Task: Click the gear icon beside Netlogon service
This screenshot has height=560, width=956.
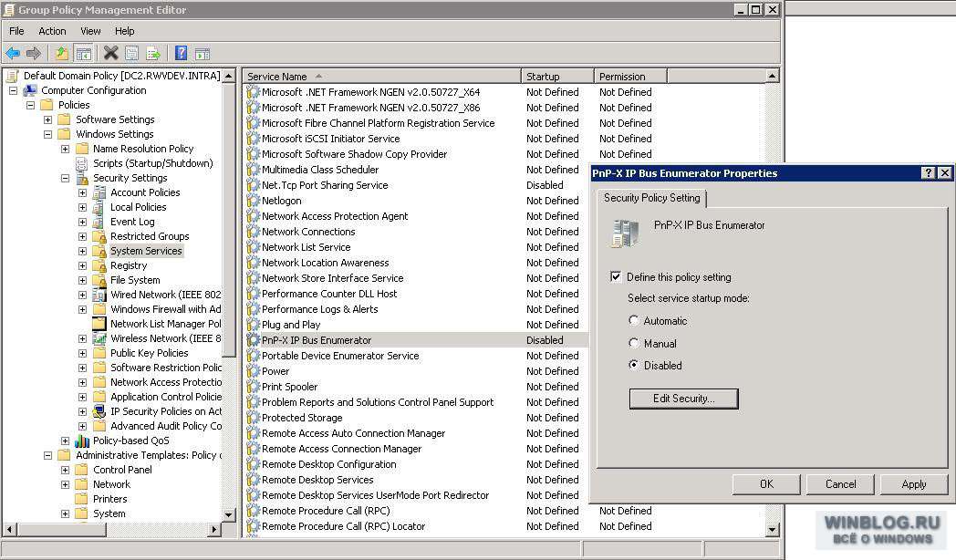Action: [x=253, y=201]
